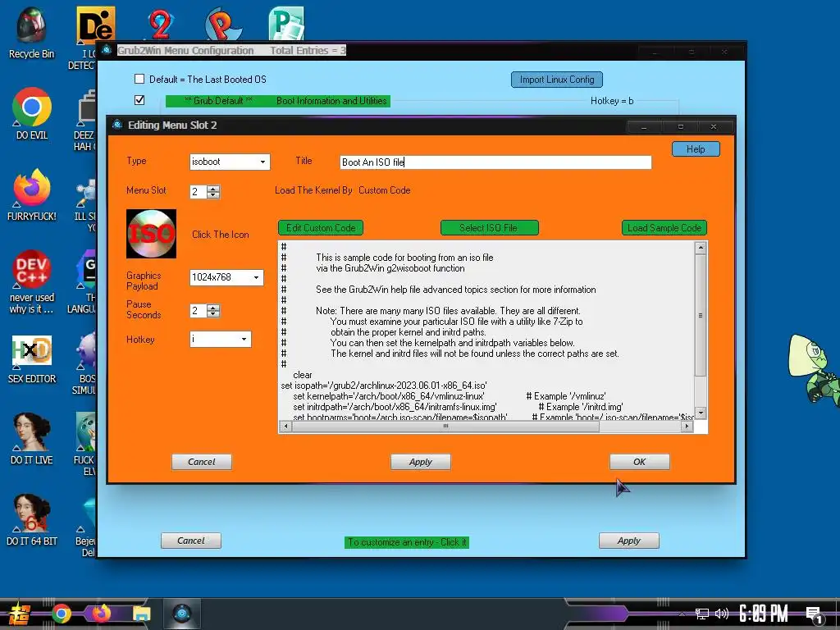Click Import Linux Config button
This screenshot has width=840, height=630.
tap(557, 80)
